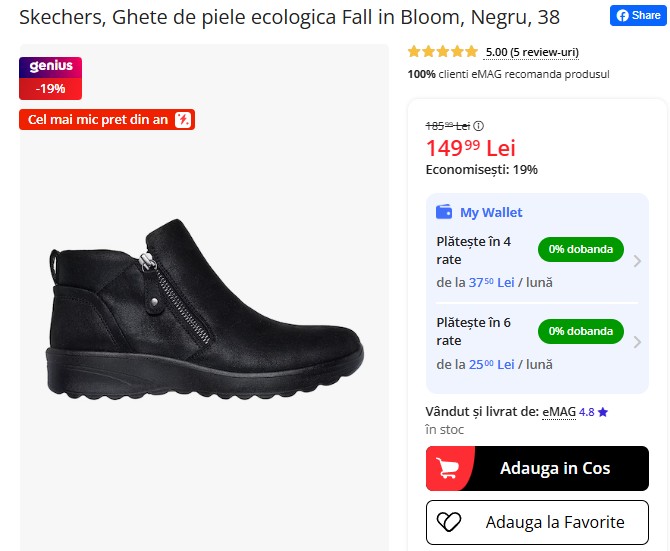Click the percent icon in the lowest-price badge
The width and height of the screenshot is (670, 551).
[x=182, y=120]
